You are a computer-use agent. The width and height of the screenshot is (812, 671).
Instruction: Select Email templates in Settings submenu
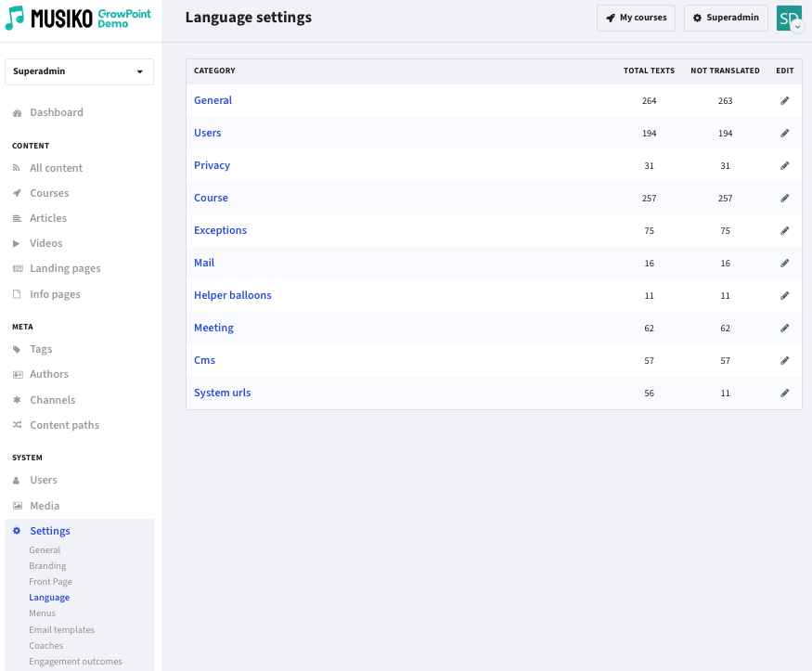pos(61,629)
